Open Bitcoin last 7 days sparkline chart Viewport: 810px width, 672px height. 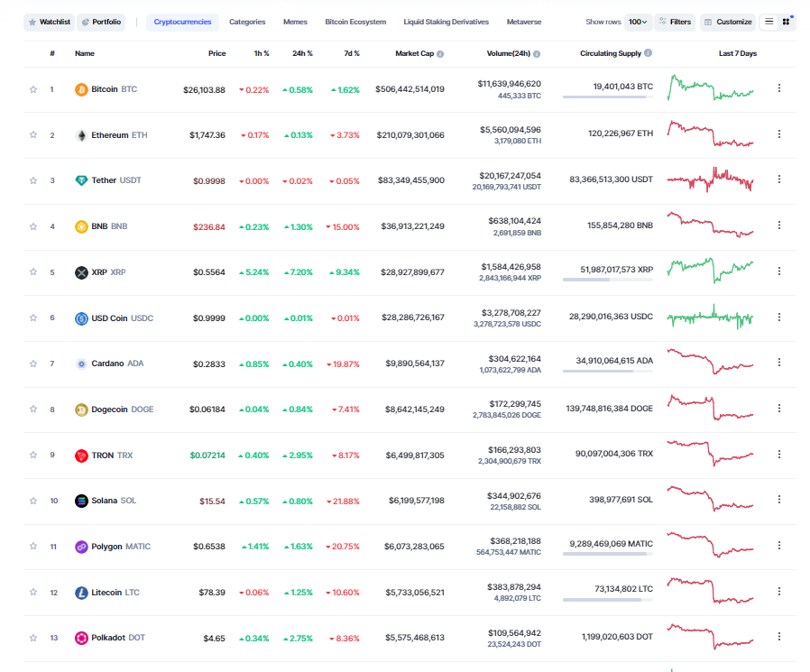click(x=710, y=87)
